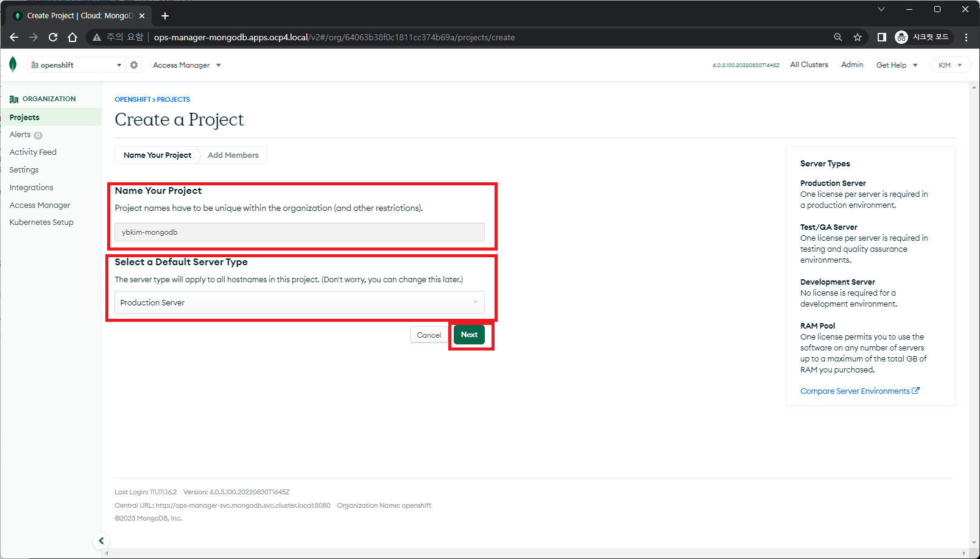The image size is (980, 559).
Task: Expand the openshift organization dropdown
Action: (76, 65)
